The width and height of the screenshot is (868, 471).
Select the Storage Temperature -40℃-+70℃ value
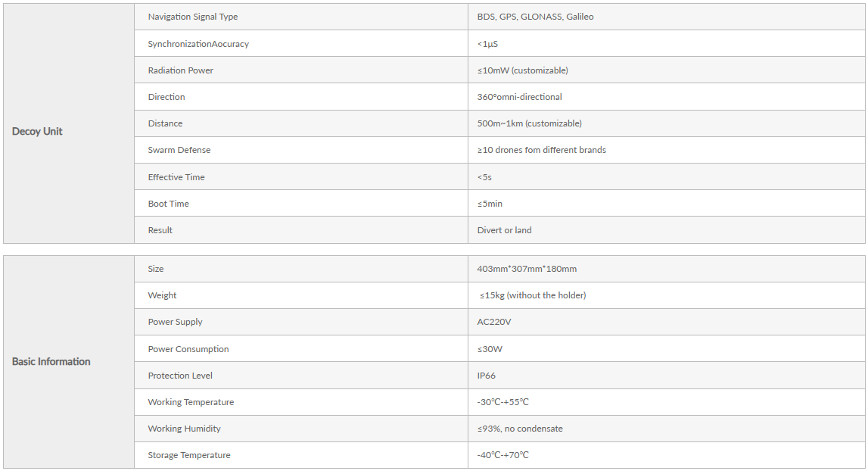pos(502,456)
